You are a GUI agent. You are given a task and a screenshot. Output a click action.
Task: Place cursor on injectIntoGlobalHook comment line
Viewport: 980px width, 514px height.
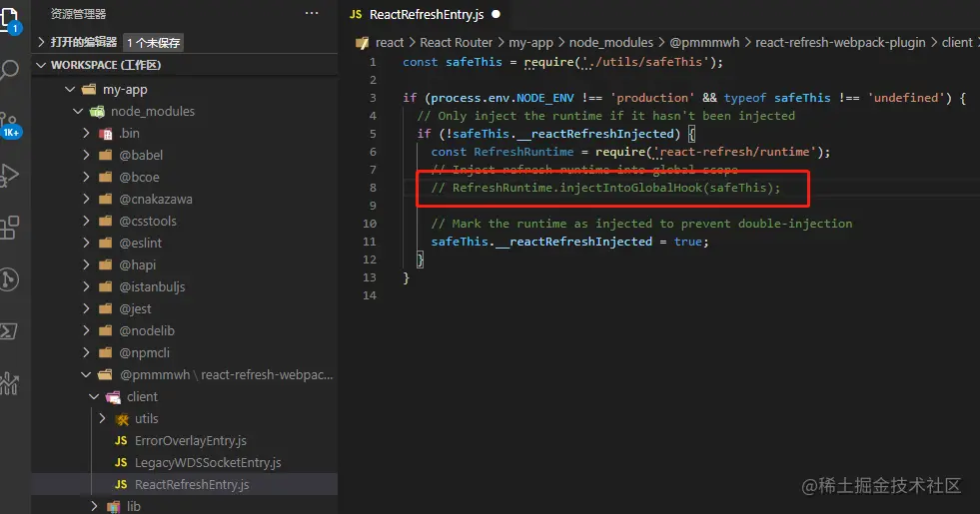[x=605, y=188]
